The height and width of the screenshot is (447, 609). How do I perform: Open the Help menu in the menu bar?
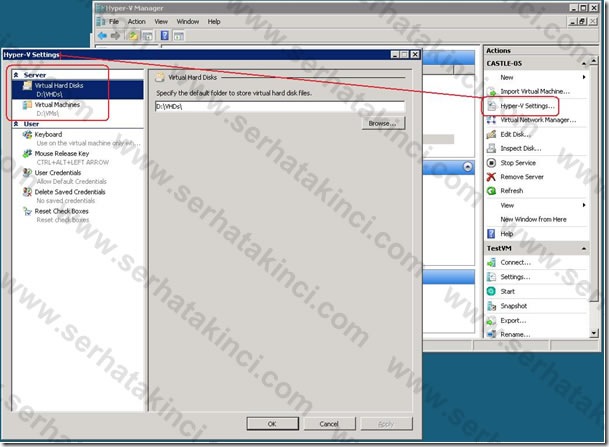[x=214, y=22]
